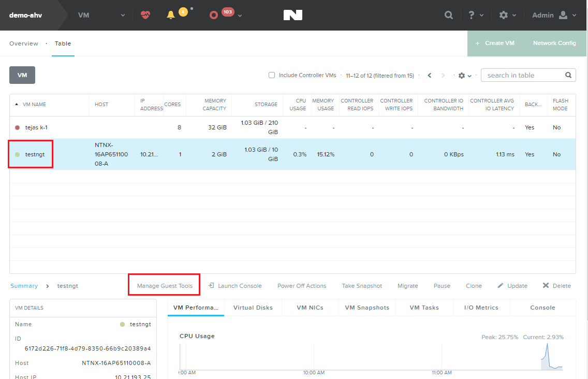
Task: Open the Console tab
Action: [542, 308]
